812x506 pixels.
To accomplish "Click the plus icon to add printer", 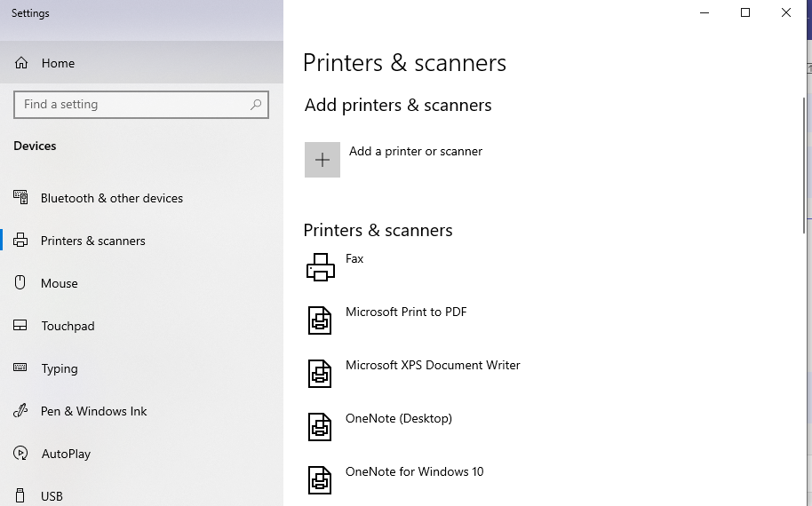I will click(x=322, y=160).
